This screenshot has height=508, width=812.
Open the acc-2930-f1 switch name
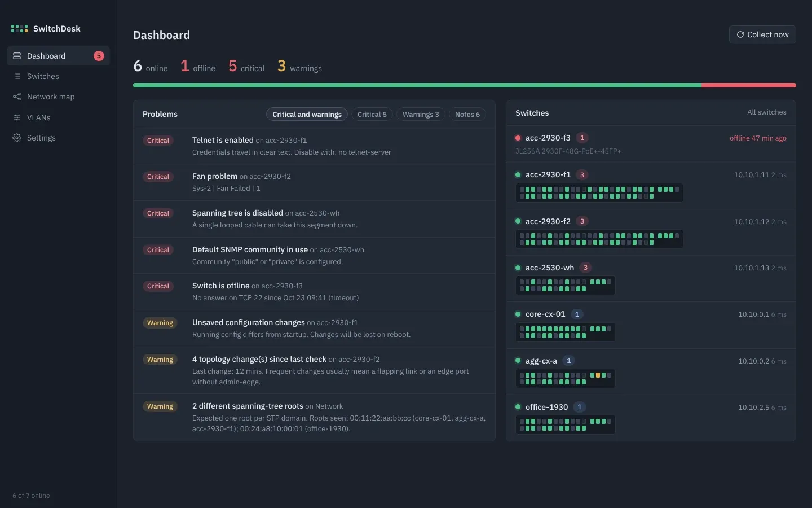tap(548, 175)
